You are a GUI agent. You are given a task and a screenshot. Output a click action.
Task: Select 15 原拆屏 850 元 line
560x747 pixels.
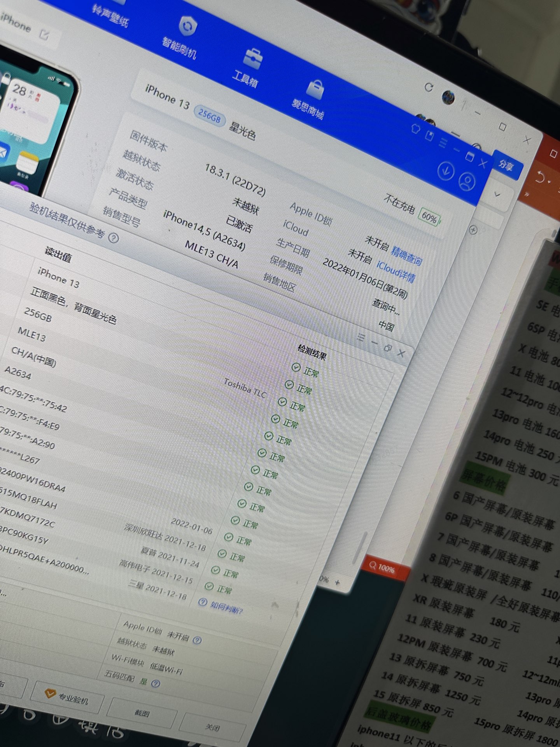pos(413,703)
